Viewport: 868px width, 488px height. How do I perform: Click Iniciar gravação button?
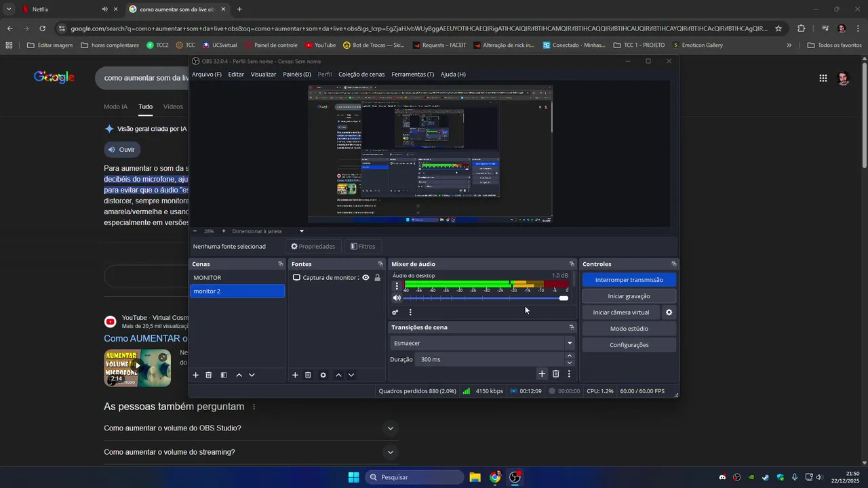629,296
